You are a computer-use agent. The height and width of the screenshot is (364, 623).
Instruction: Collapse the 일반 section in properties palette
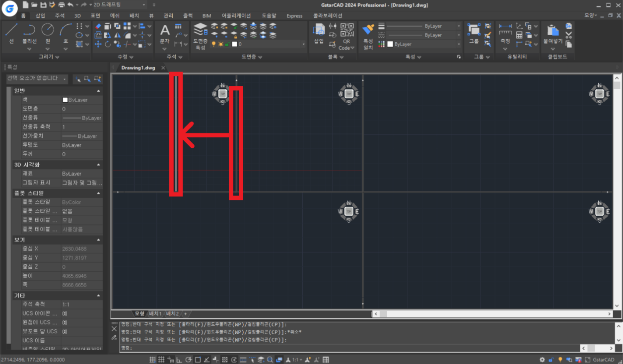pyautogui.click(x=98, y=91)
